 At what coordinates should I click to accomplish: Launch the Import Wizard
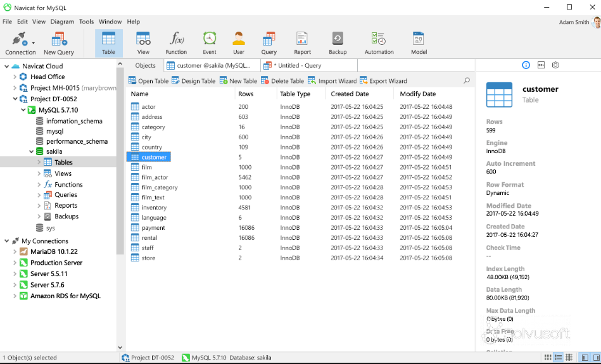point(332,81)
